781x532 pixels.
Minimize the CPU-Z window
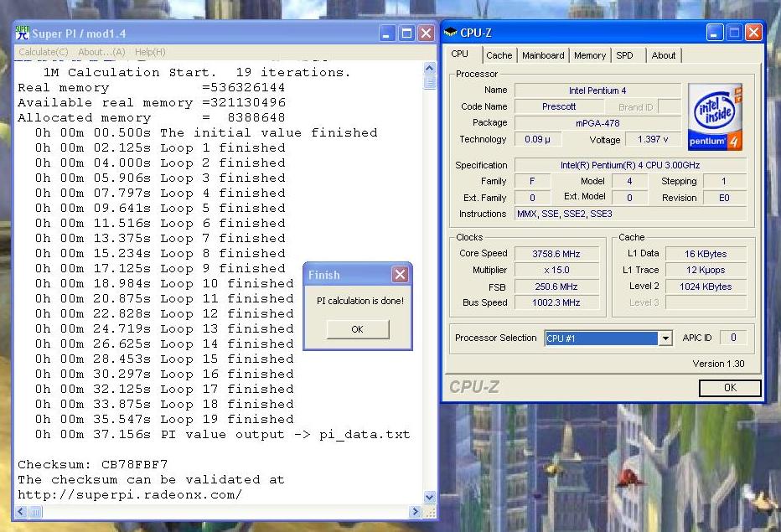click(714, 33)
